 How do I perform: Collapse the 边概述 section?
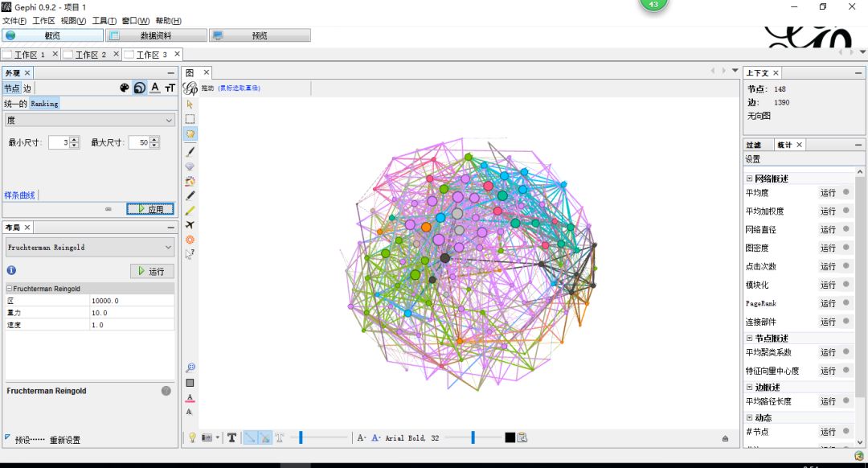[x=750, y=387]
